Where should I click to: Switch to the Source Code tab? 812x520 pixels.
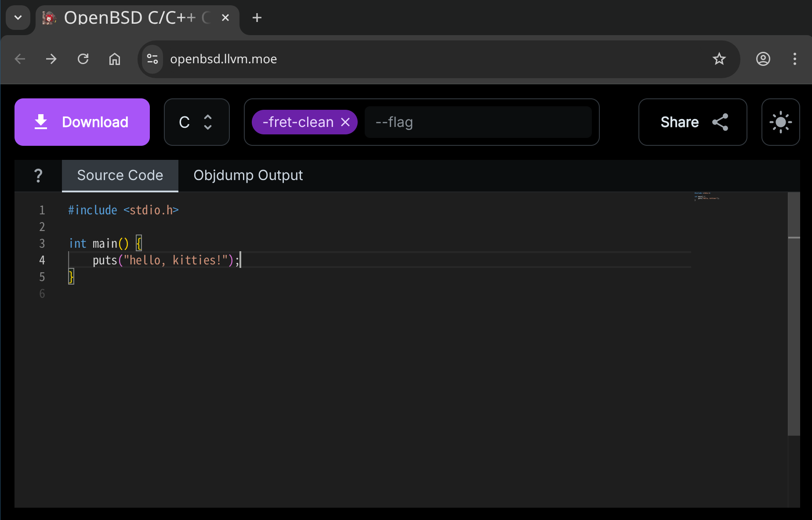point(120,176)
